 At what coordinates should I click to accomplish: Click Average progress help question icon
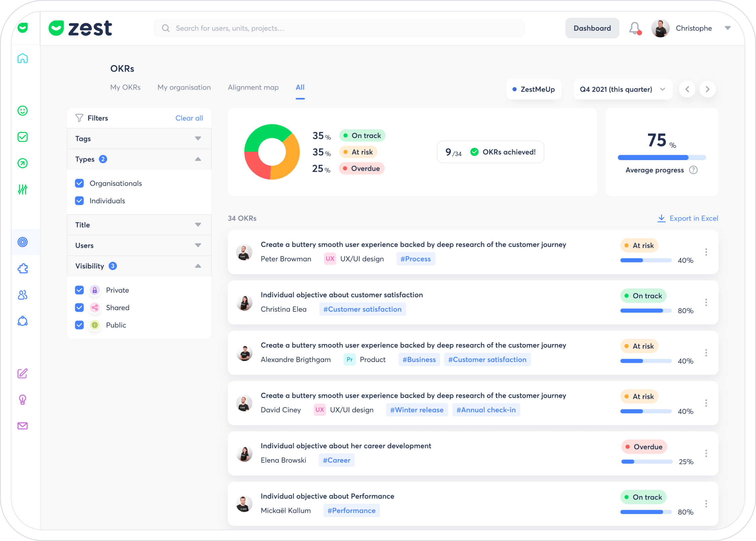point(693,170)
